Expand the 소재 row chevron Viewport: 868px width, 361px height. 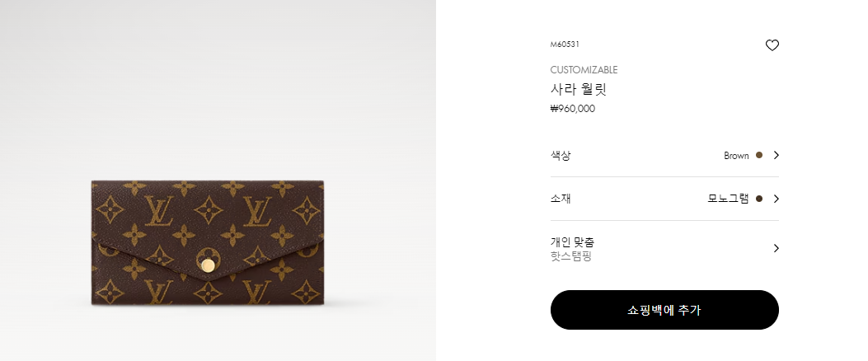pyautogui.click(x=777, y=199)
